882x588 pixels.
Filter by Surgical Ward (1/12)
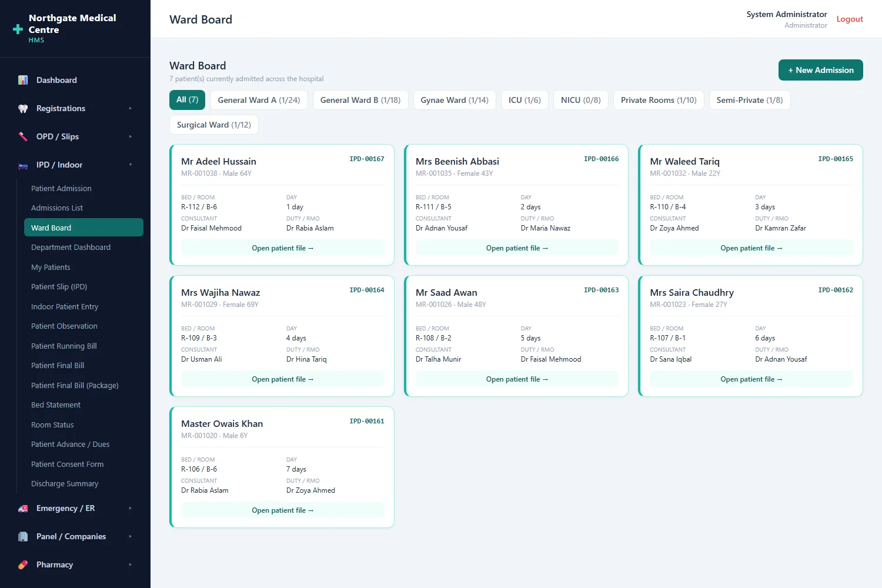click(x=214, y=125)
